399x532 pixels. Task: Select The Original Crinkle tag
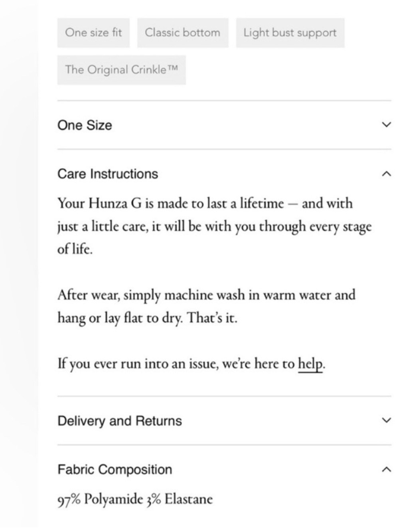[121, 70]
